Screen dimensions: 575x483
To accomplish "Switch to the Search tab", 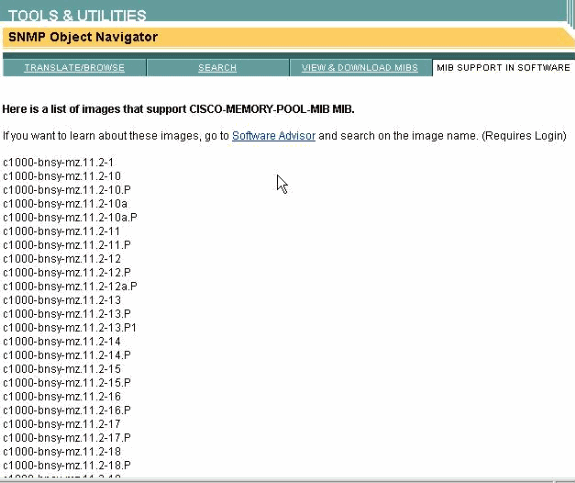I will pyautogui.click(x=217, y=68).
